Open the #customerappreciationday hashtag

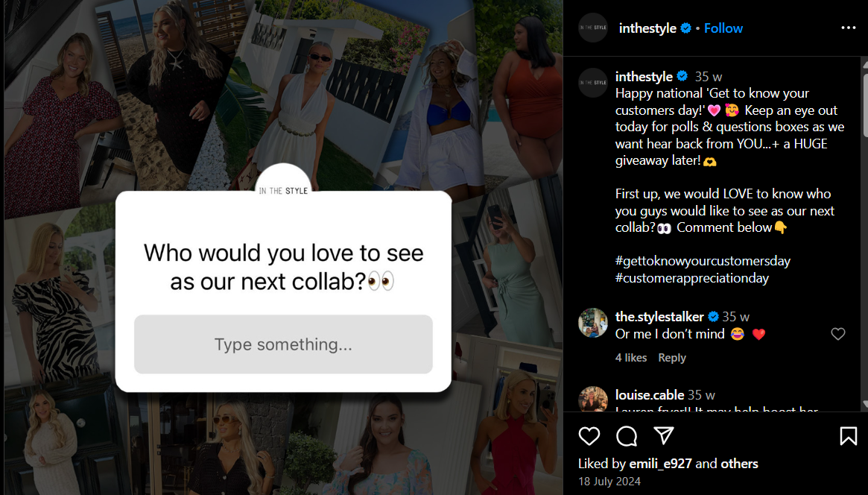(x=692, y=278)
